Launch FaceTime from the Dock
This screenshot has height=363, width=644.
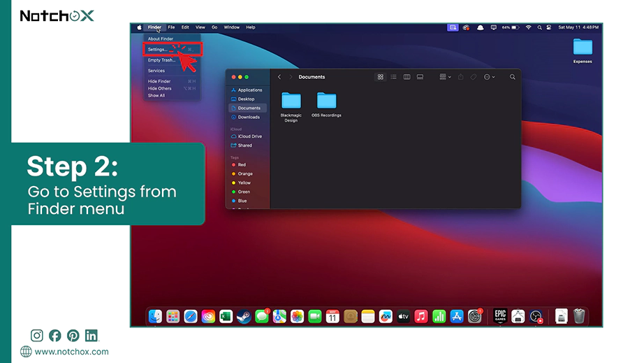(314, 316)
